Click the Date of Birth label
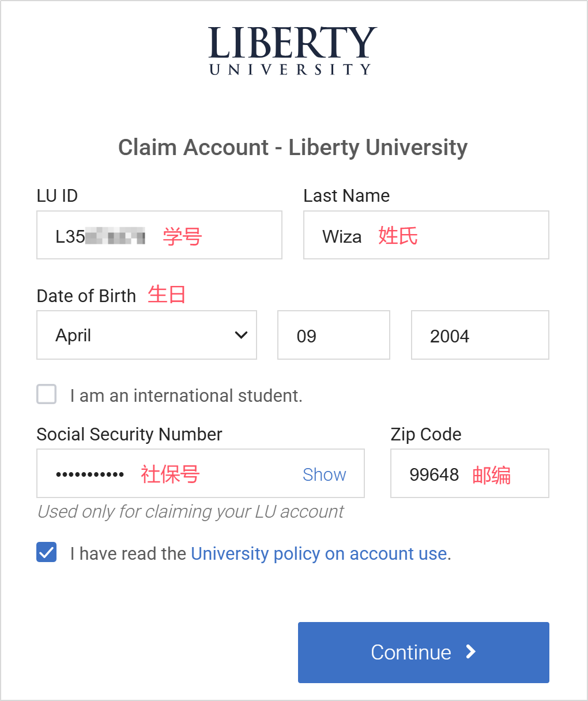The width and height of the screenshot is (588, 701). (x=86, y=296)
